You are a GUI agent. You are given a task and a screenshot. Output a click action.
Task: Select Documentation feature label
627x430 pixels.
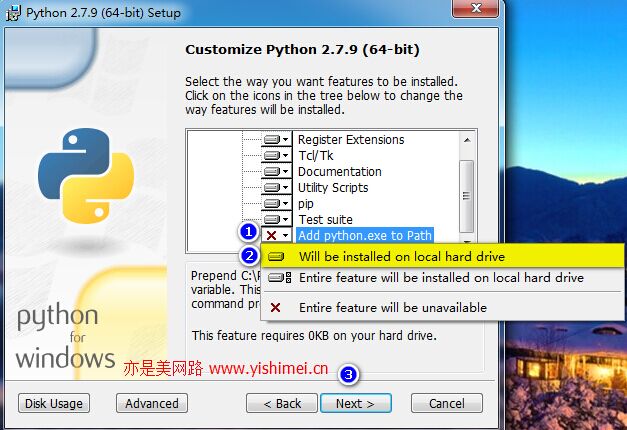(x=340, y=172)
